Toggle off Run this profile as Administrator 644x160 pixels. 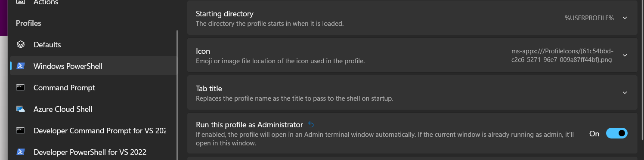click(616, 133)
